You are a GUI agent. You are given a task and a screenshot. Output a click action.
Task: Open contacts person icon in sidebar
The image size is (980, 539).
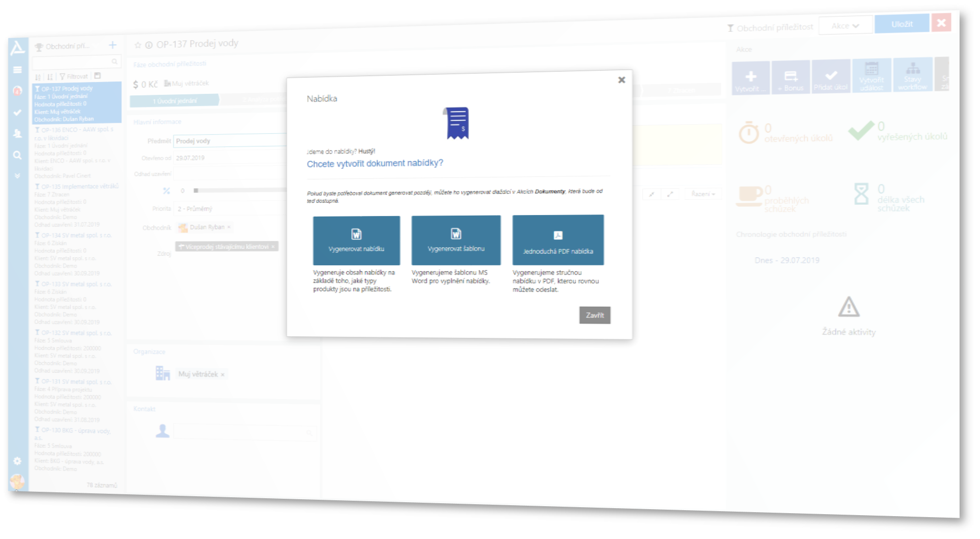17,133
